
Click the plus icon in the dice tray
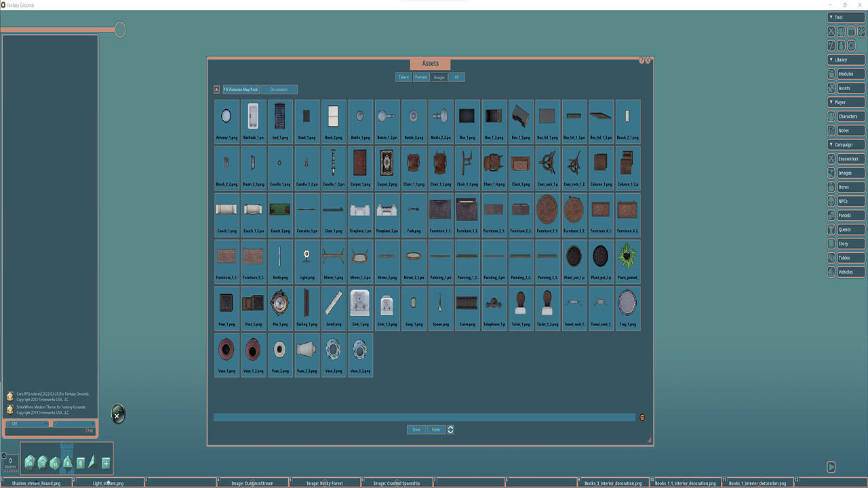(106, 463)
